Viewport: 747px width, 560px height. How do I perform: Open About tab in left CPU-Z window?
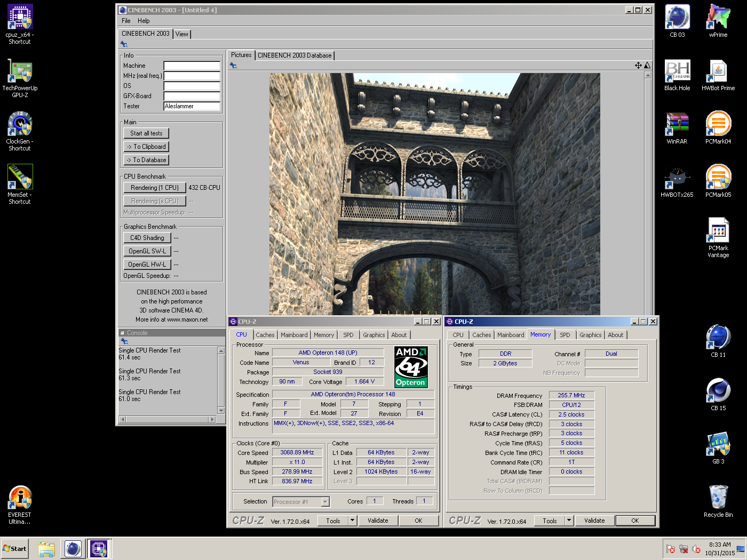pyautogui.click(x=399, y=335)
